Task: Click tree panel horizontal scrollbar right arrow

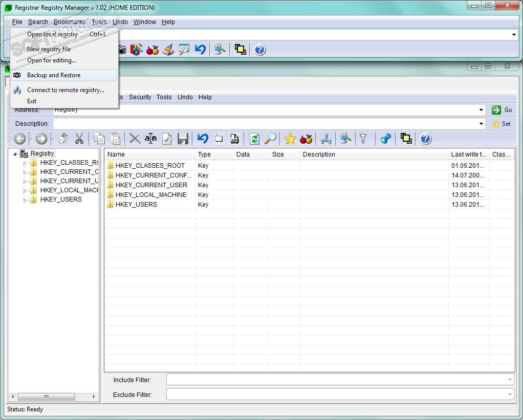Action: (x=94, y=396)
